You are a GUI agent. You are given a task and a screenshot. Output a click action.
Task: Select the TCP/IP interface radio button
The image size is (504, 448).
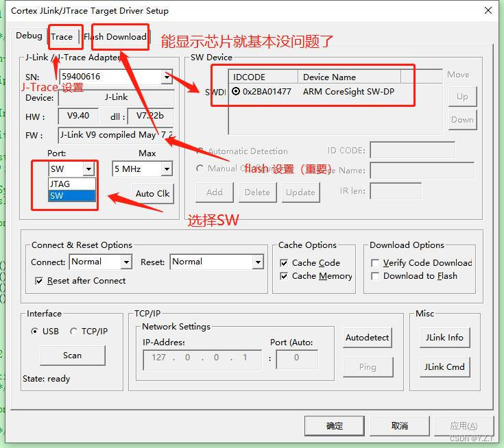[x=73, y=331]
